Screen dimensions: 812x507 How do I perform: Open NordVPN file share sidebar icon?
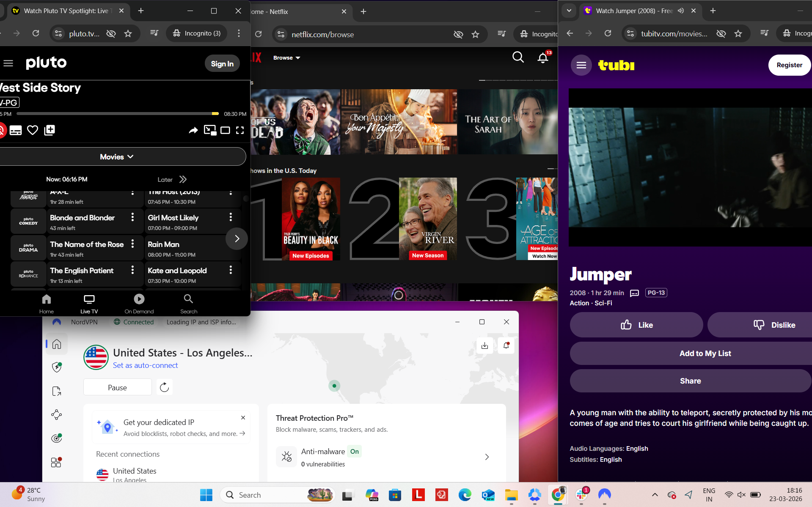pos(57,391)
